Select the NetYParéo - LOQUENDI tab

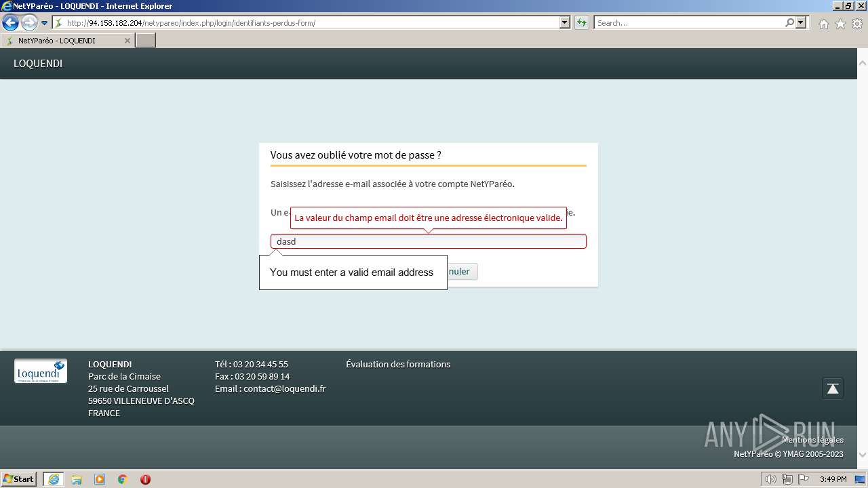point(67,41)
